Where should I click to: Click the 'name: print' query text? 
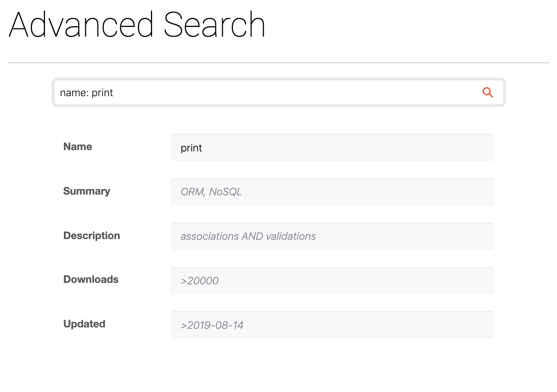pyautogui.click(x=86, y=93)
